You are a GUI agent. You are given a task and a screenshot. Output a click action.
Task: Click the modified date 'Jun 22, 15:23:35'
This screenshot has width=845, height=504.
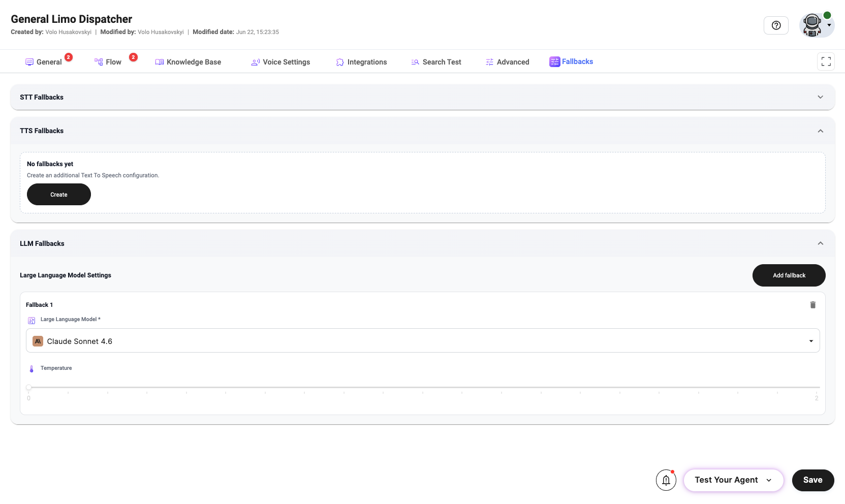pos(258,32)
